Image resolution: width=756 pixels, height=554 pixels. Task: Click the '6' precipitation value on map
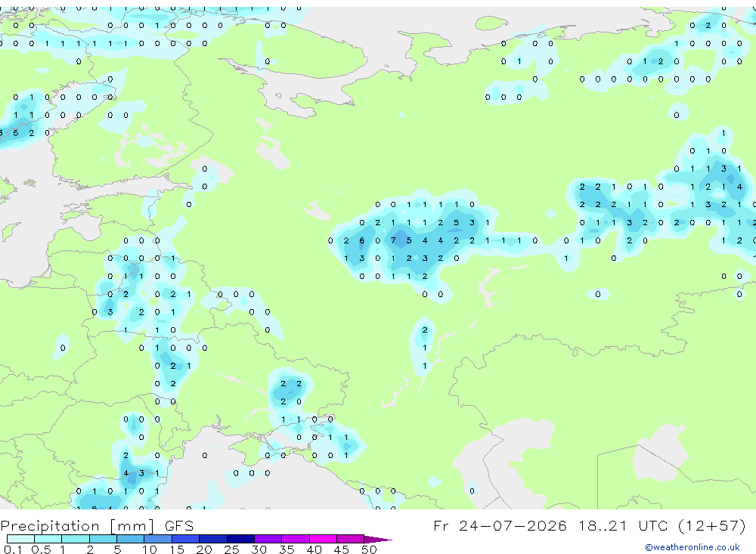click(361, 240)
